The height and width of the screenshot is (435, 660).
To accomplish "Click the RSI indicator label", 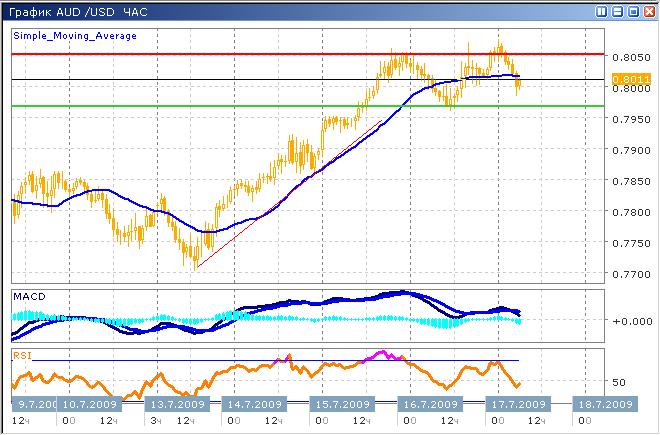I will [22, 354].
